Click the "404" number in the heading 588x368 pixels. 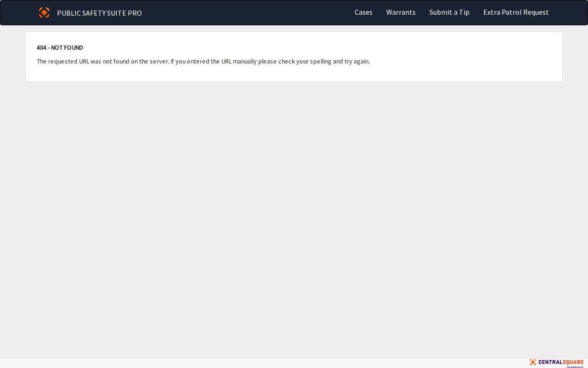pyautogui.click(x=41, y=48)
